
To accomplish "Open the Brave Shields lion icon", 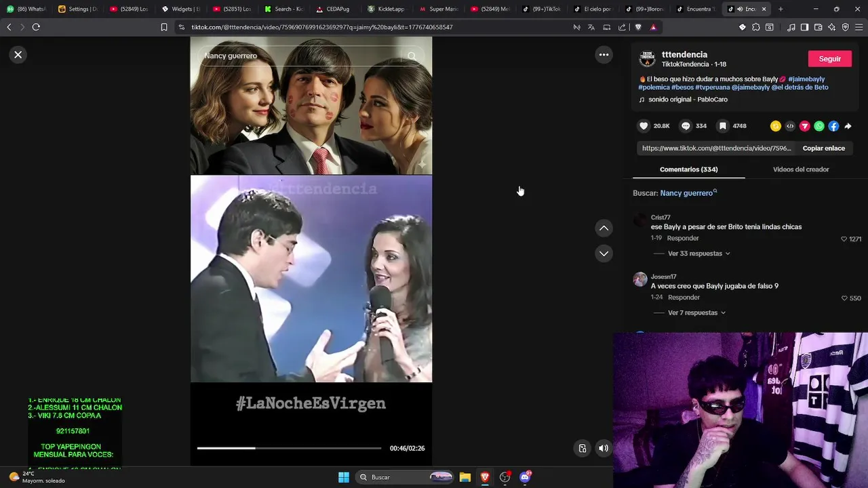I will (x=638, y=27).
